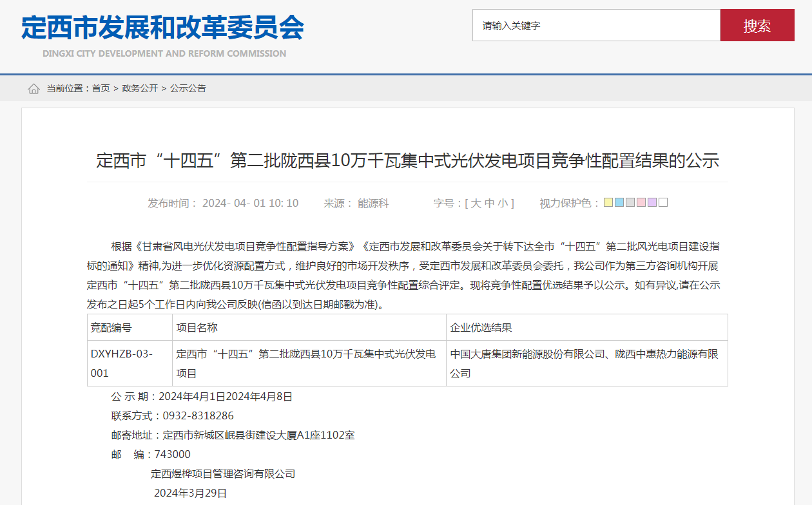Apply the purple eye-protection background color
Image resolution: width=812 pixels, height=505 pixels.
(652, 202)
